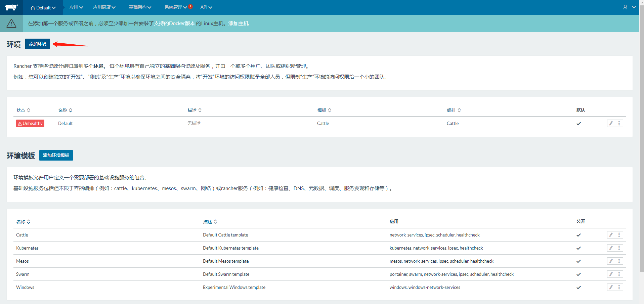Click the 添加环境模板 button
The height and width of the screenshot is (304, 644).
[56, 155]
